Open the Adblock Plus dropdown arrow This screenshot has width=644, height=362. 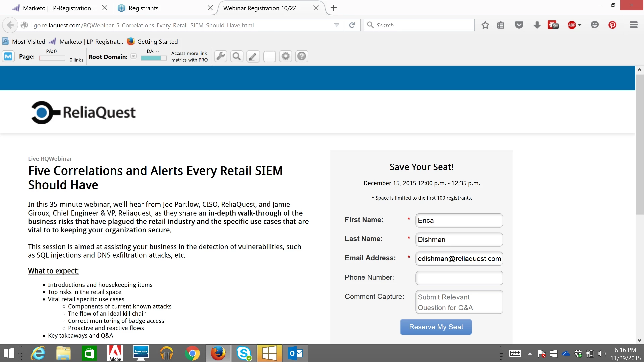pos(579,25)
